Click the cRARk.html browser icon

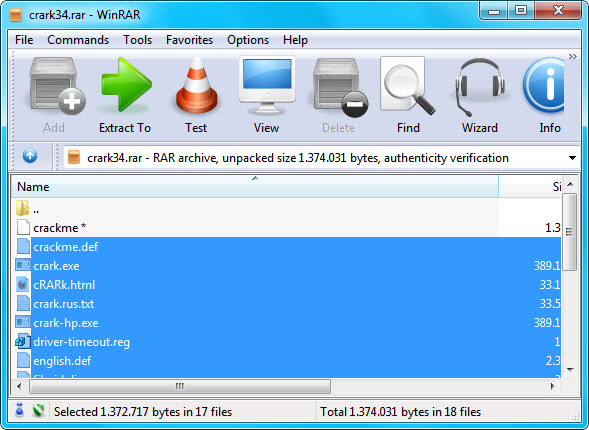point(23,284)
